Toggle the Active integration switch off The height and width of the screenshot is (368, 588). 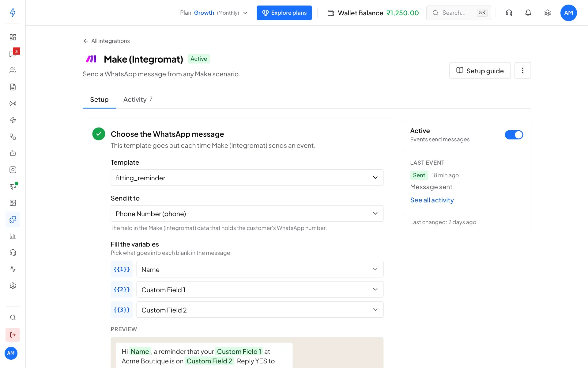(x=514, y=135)
